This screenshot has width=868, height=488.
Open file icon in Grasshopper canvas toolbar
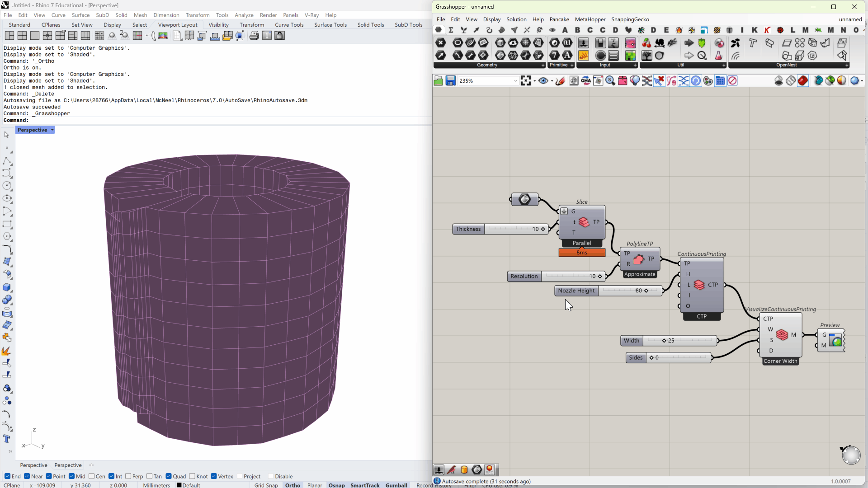(438, 81)
